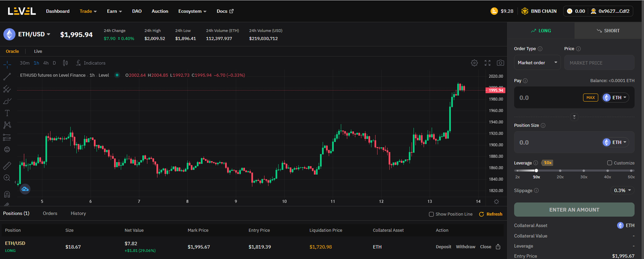Viewport: 644px width, 259px height.
Task: Click the $9.28 token price icon
Action: tap(494, 11)
